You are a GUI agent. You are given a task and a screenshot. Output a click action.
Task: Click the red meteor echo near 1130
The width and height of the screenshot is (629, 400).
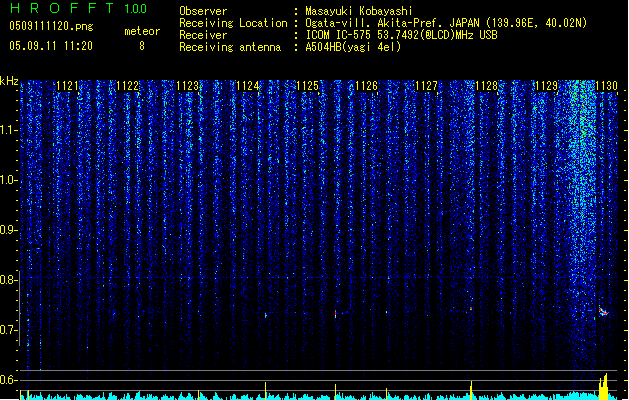[x=604, y=312]
